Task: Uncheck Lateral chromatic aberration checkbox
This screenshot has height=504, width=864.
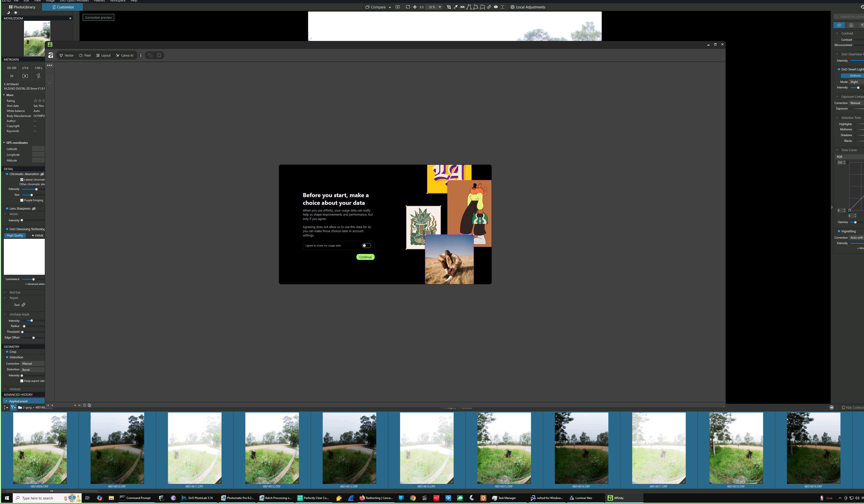Action: coord(22,180)
